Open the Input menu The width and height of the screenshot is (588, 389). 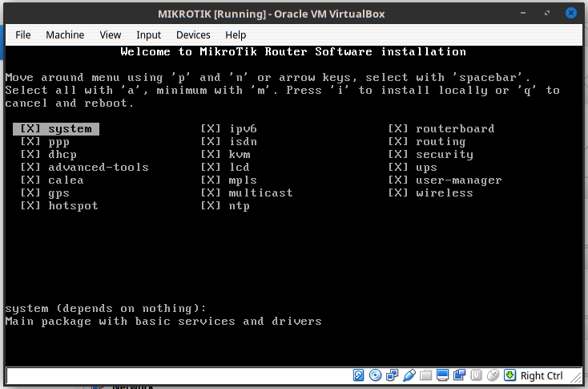pyautogui.click(x=148, y=35)
